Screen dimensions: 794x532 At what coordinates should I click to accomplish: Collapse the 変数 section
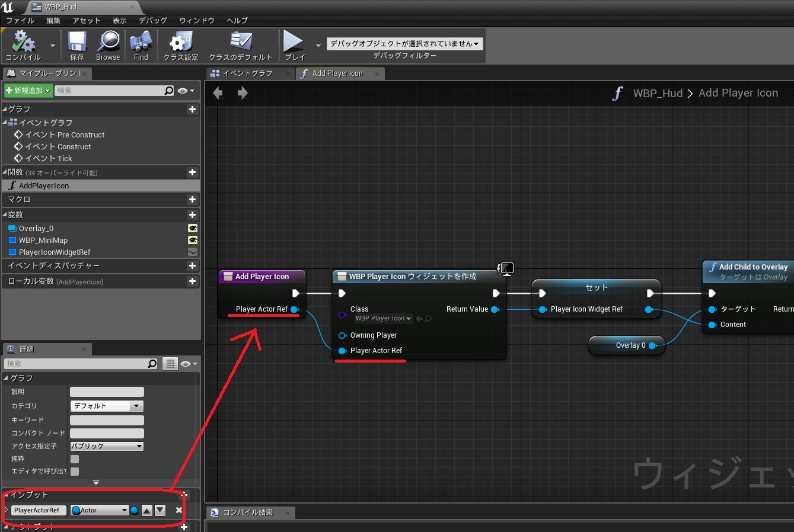pos(5,214)
